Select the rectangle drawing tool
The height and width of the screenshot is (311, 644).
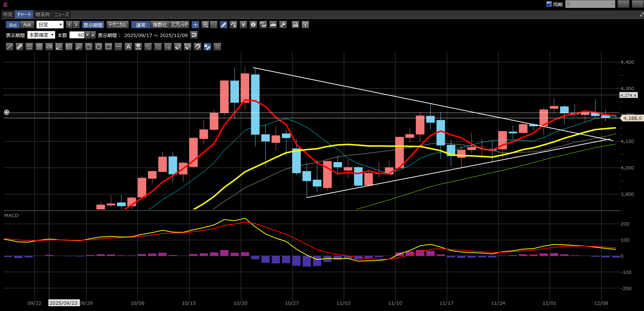coord(108,47)
